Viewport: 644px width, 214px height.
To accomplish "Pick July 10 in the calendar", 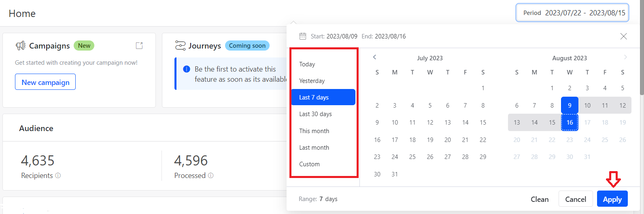I will click(x=395, y=123).
